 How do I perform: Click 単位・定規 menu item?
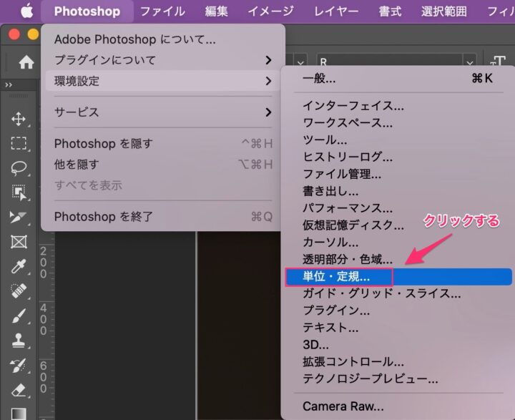398,277
